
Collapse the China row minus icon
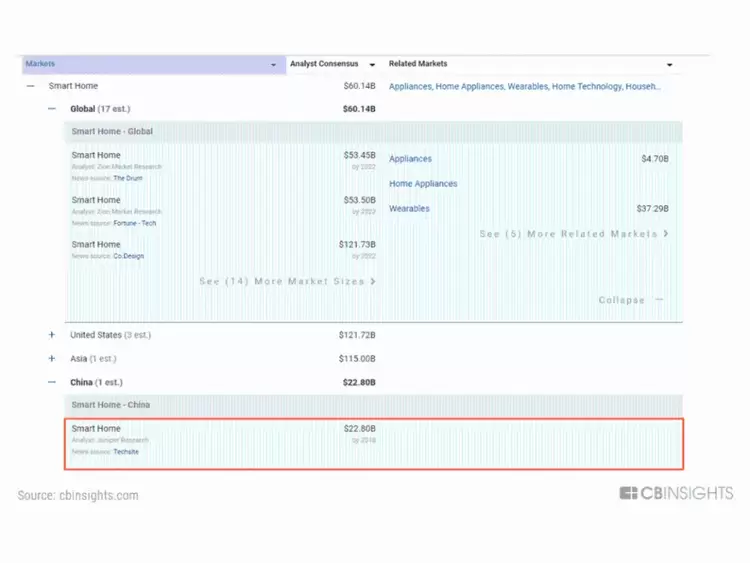pyautogui.click(x=52, y=382)
